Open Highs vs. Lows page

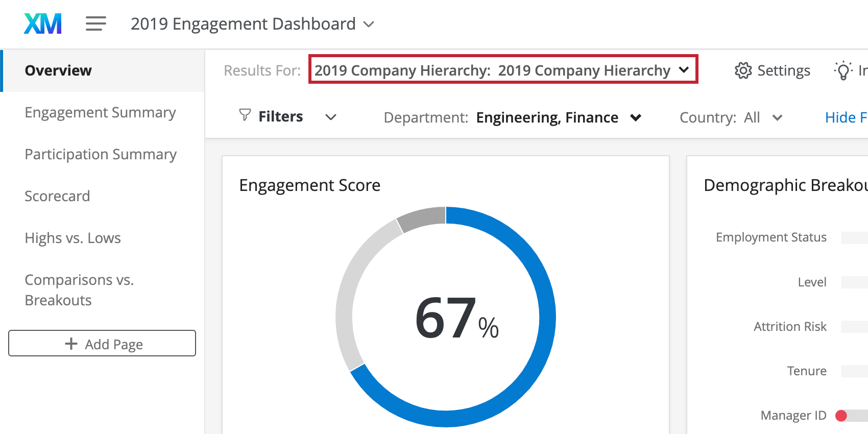tap(73, 238)
